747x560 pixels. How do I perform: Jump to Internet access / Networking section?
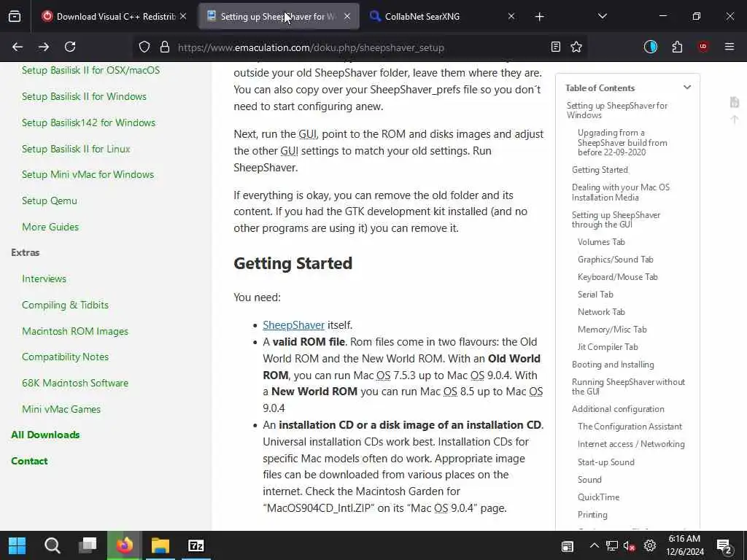(x=631, y=444)
